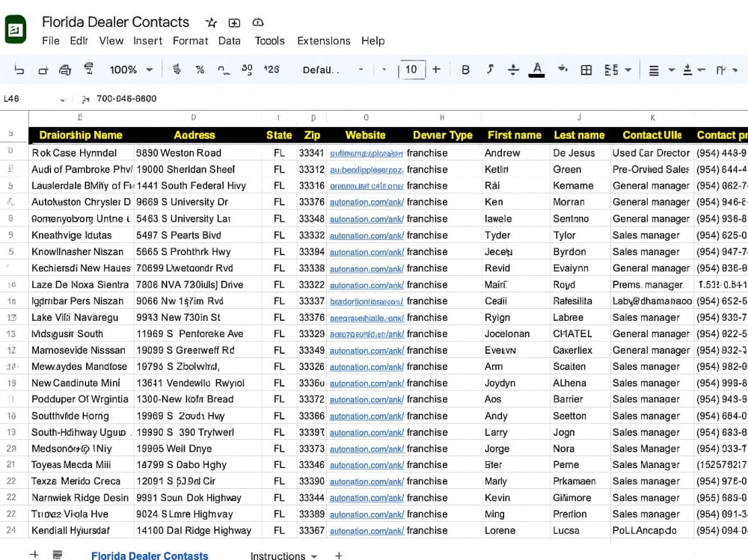Click the redo icon in toolbar
748x560 pixels.
(43, 70)
